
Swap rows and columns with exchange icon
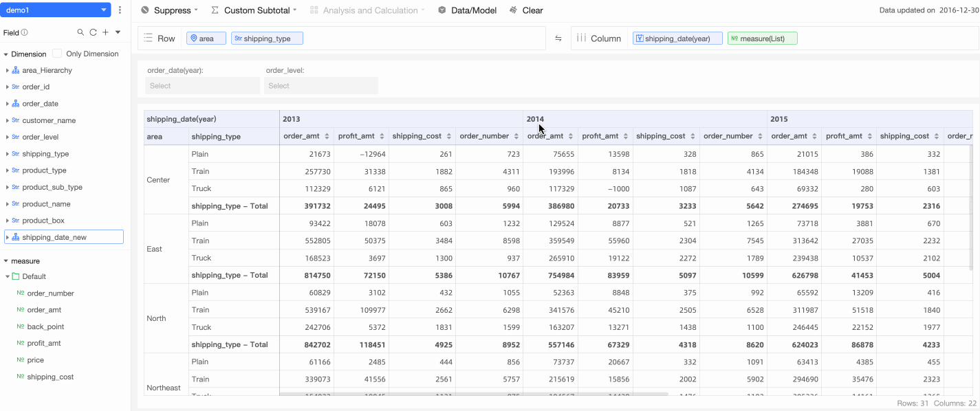tap(558, 39)
